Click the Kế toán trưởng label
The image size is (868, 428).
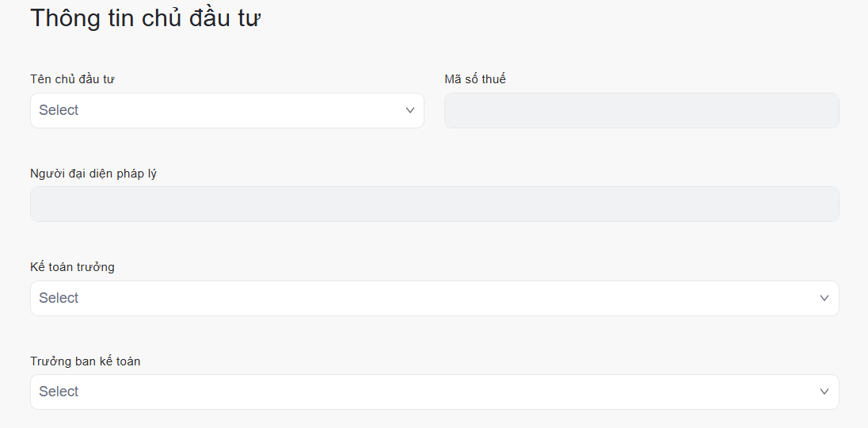(x=73, y=267)
